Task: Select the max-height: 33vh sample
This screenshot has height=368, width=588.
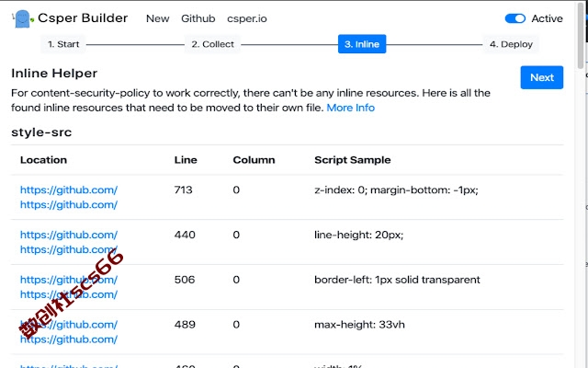Action: (359, 325)
